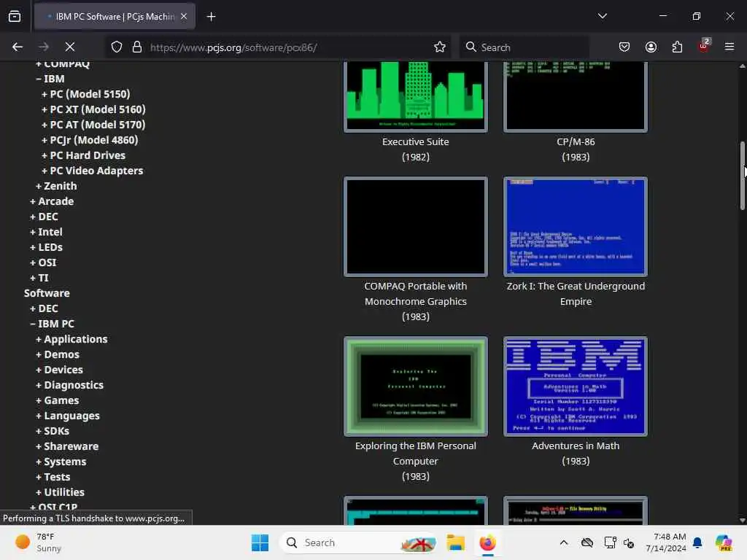Expand the Zenith section
Viewport: 747px width, 560px height.
56,186
